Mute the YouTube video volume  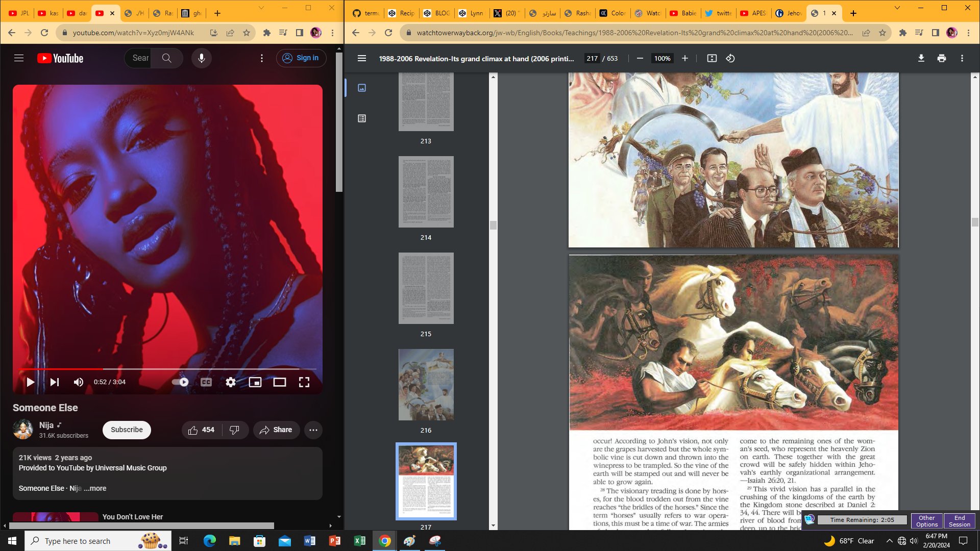[x=79, y=382]
